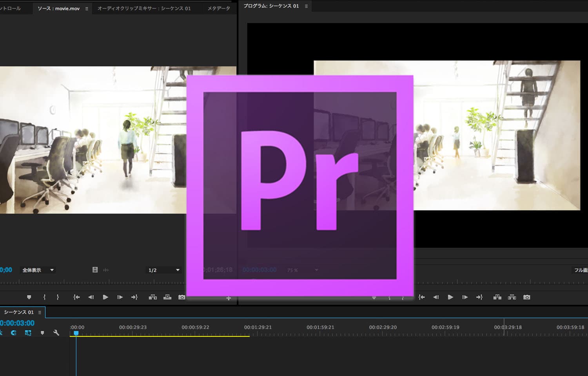Click Export Frame camera icon in Source monitor

pyautogui.click(x=181, y=297)
